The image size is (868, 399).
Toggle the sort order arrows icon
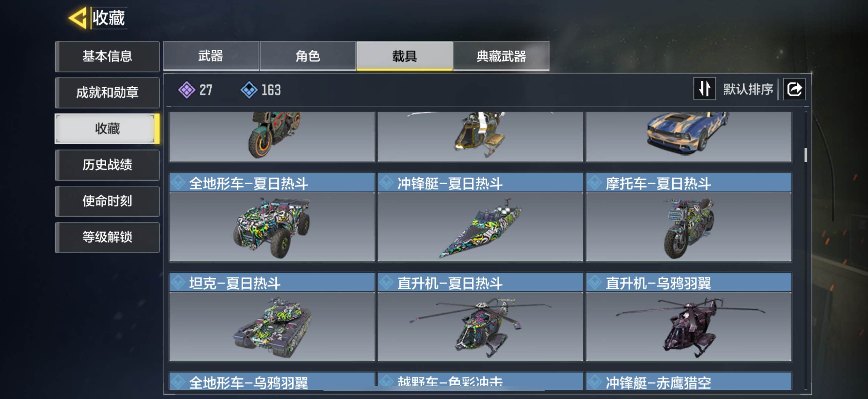coord(704,89)
